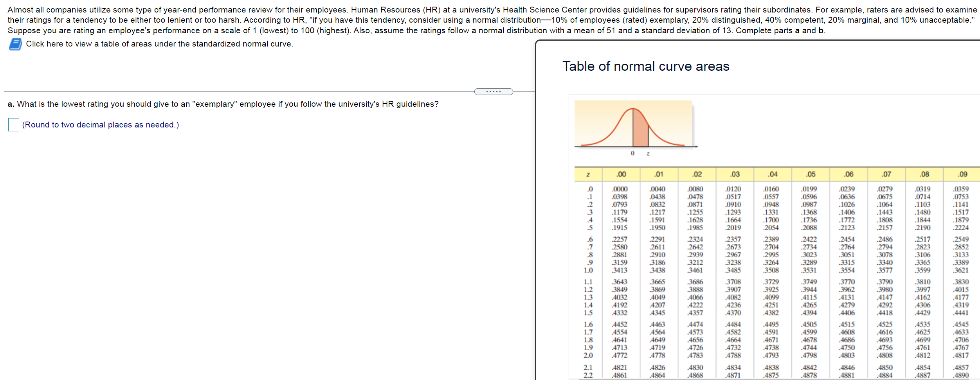Image resolution: width=980 pixels, height=380 pixels.
Task: Select the 'Table of normal curve areas' title
Action: click(x=646, y=66)
